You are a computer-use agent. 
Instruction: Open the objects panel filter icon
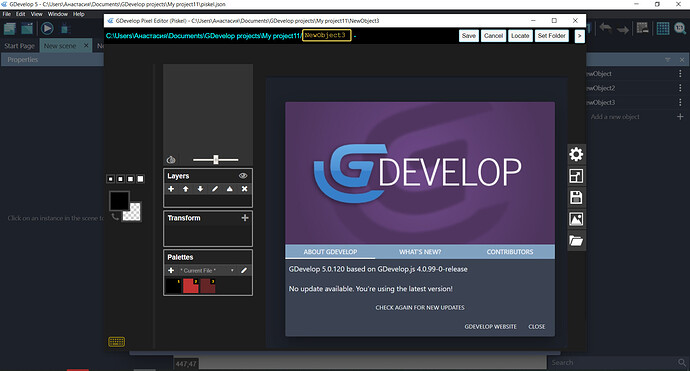(668, 59)
